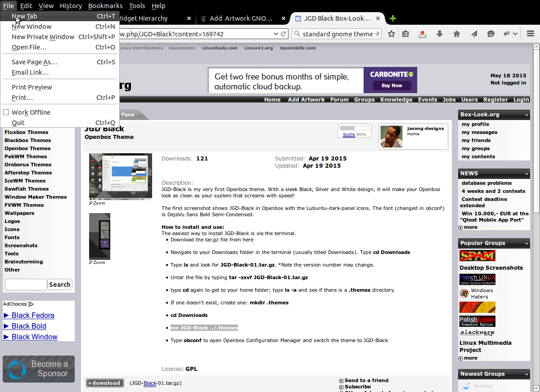Collapse the NEWS panel arrow
Image resolution: width=540 pixels, height=392 pixels.
point(526,174)
